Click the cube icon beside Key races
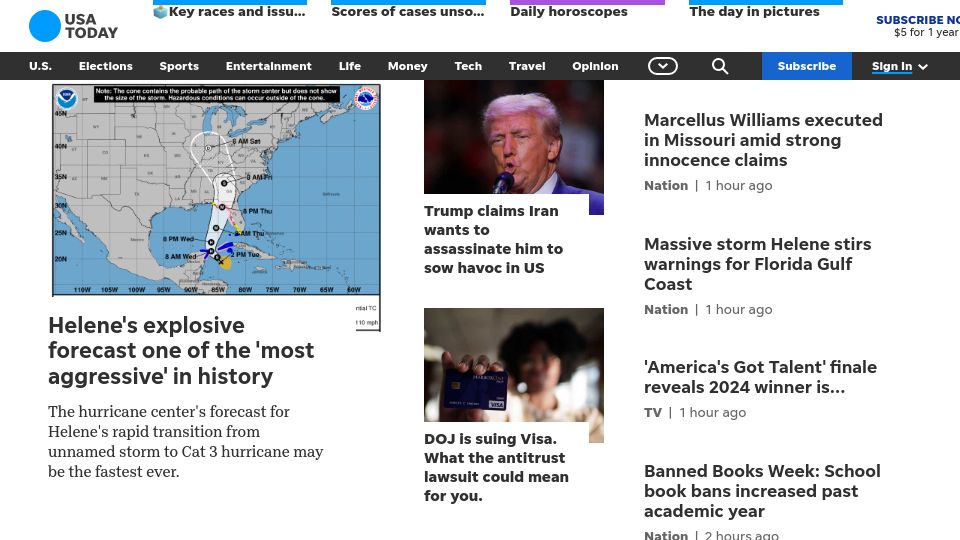The image size is (960, 540). (x=160, y=12)
